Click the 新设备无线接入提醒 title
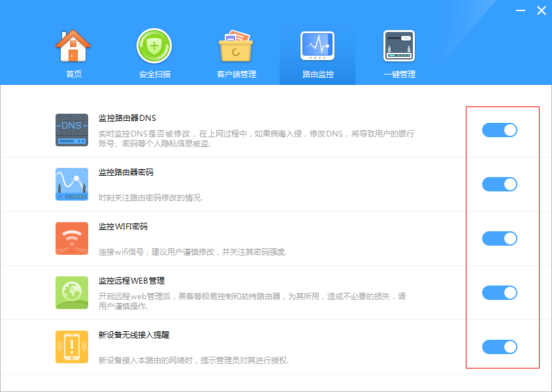 [135, 335]
